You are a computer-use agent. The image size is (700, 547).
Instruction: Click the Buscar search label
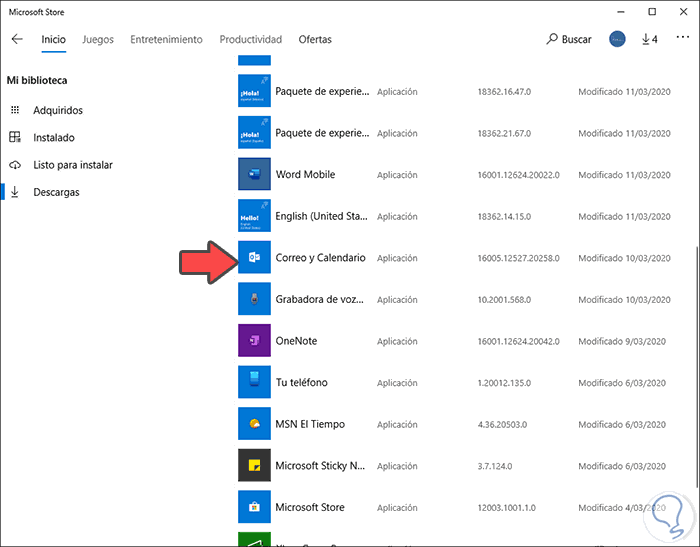(576, 39)
